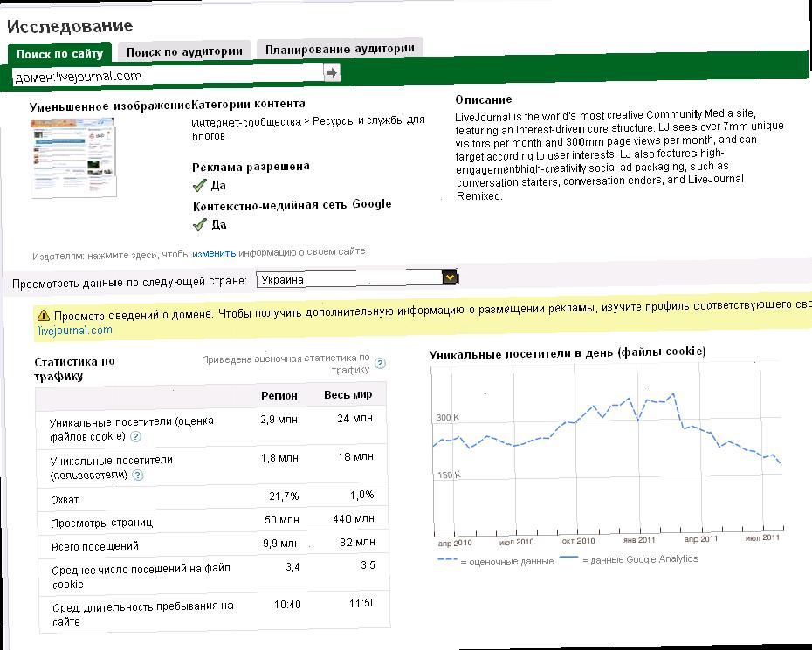Image resolution: width=812 pixels, height=650 pixels.
Task: Open Планирование аудитории tab
Action: [x=340, y=49]
